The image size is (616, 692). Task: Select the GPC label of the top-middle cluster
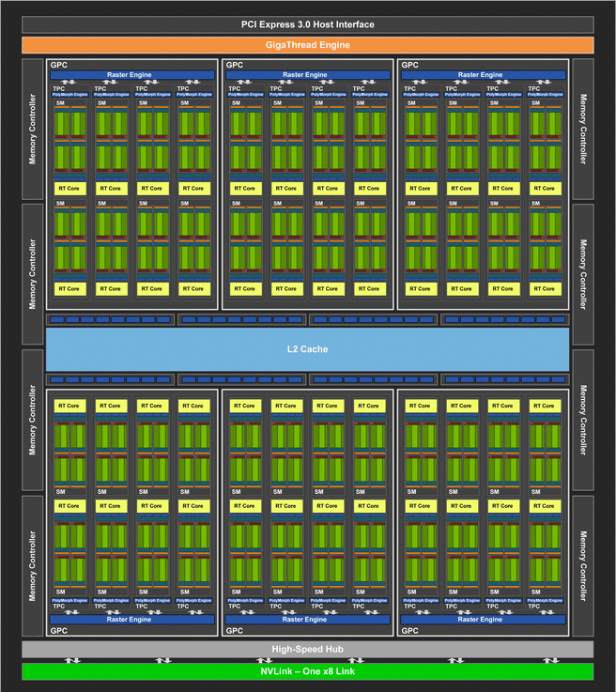pos(235,65)
